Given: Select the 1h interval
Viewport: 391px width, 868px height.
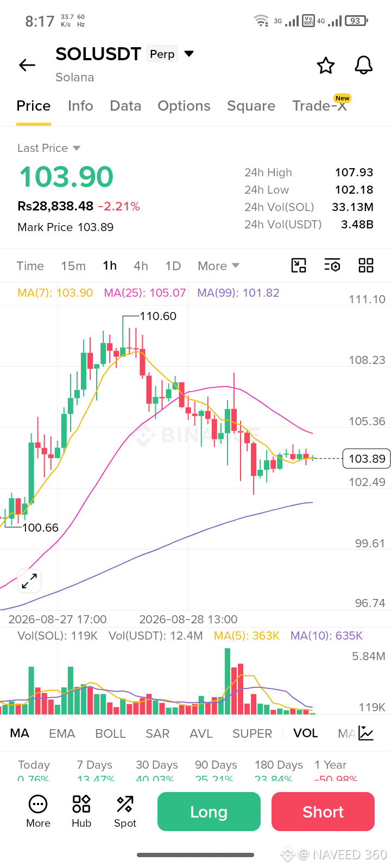Looking at the screenshot, I should [x=110, y=266].
